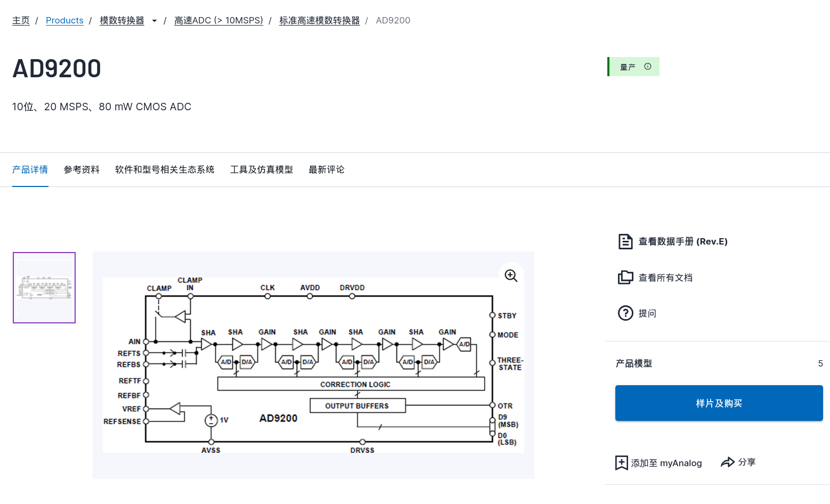Click the question mark icon for 提问

click(625, 313)
